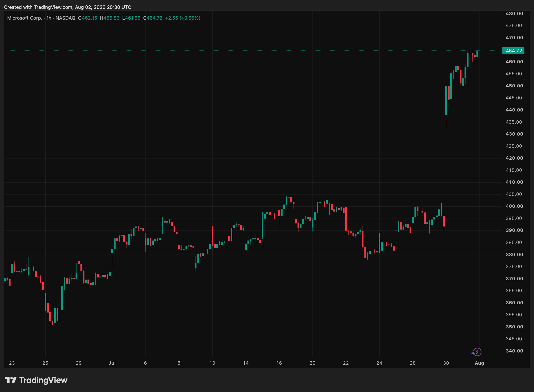Click the 480.00 label on price scale
Image resolution: width=534 pixels, height=392 pixels.
(x=514, y=14)
